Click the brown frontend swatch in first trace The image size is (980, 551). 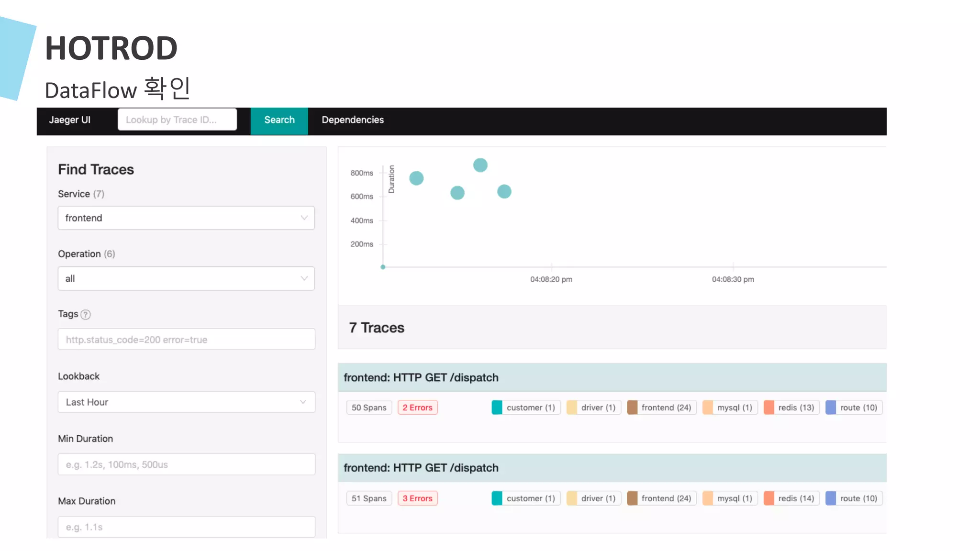coord(632,408)
